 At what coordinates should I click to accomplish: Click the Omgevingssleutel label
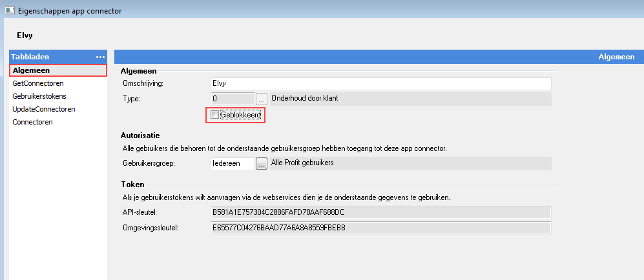[x=150, y=228]
